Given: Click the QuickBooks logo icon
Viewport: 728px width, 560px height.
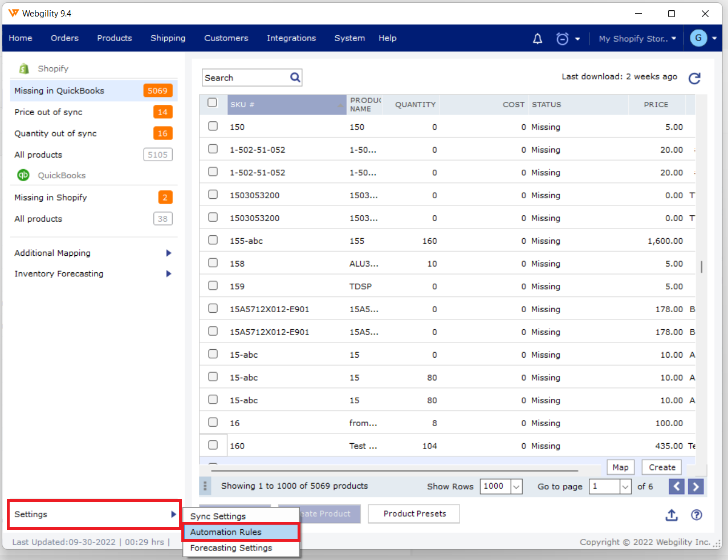Looking at the screenshot, I should click(x=23, y=175).
